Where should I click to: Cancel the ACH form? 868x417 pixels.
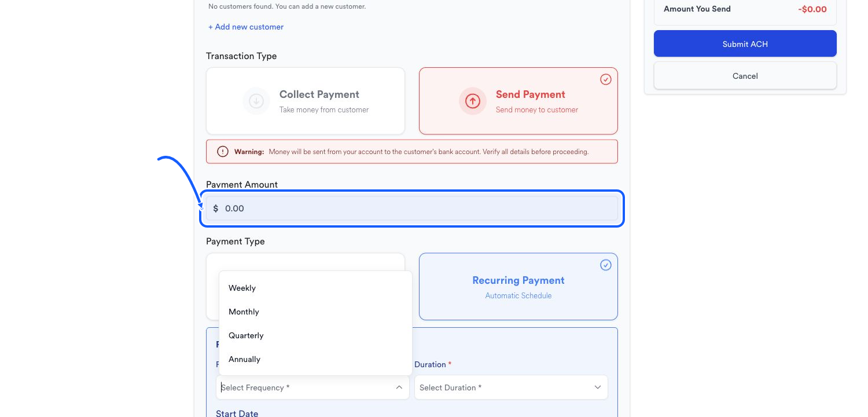745,76
